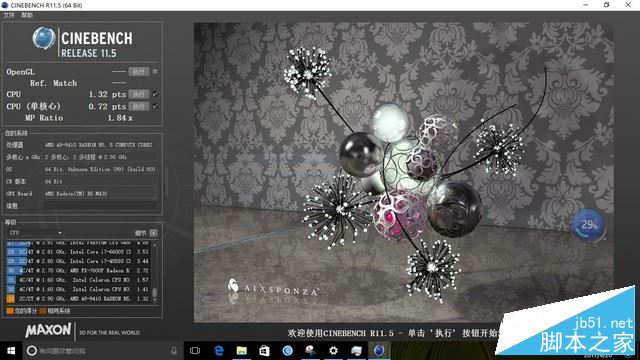This screenshot has width=640, height=360.
Task: Toggle the OpenGL test checkbox
Action: (155, 71)
